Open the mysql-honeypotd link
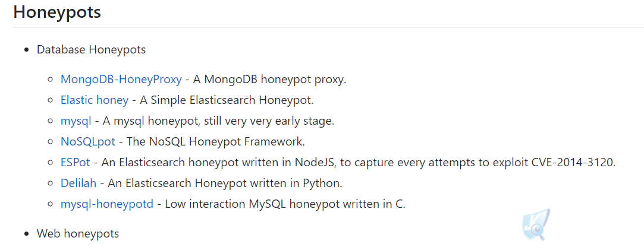644x247 pixels. (x=107, y=204)
